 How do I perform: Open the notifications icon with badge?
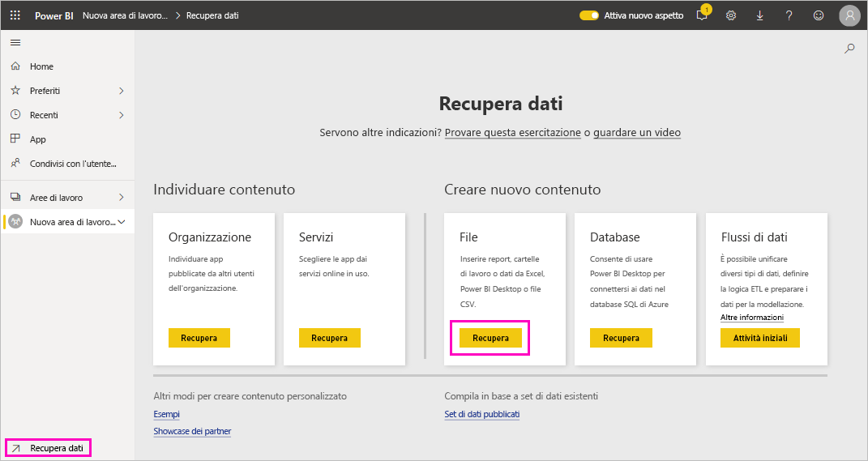click(703, 15)
